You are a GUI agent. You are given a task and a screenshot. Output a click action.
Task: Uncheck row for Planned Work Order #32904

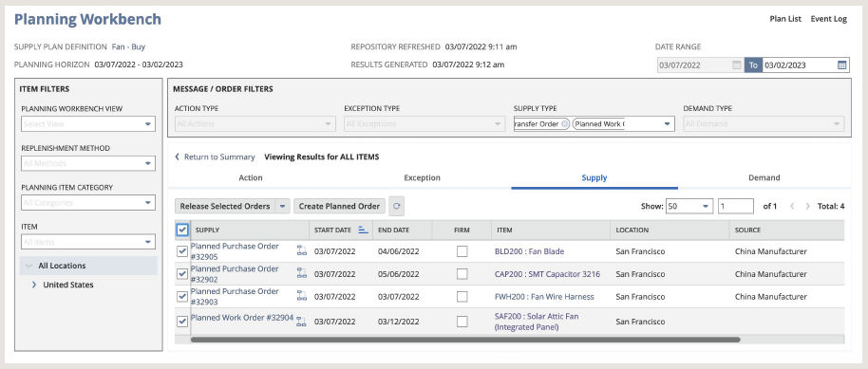tap(182, 321)
